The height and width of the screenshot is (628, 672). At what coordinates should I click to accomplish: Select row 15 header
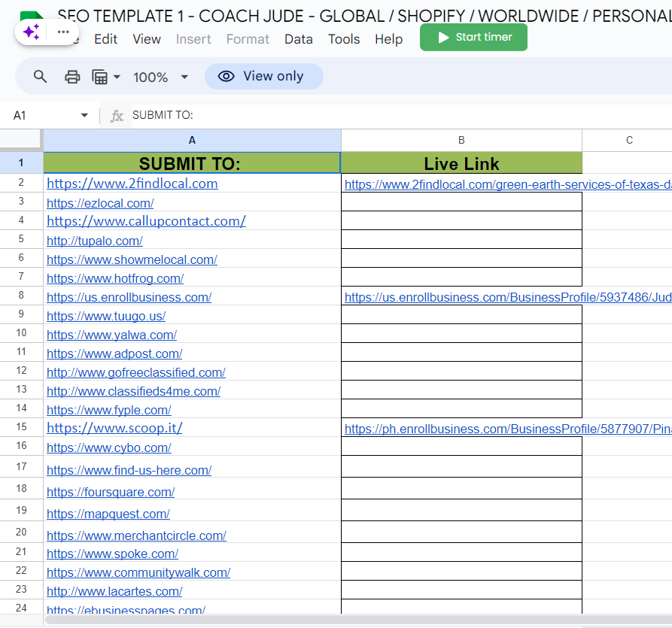tap(21, 427)
